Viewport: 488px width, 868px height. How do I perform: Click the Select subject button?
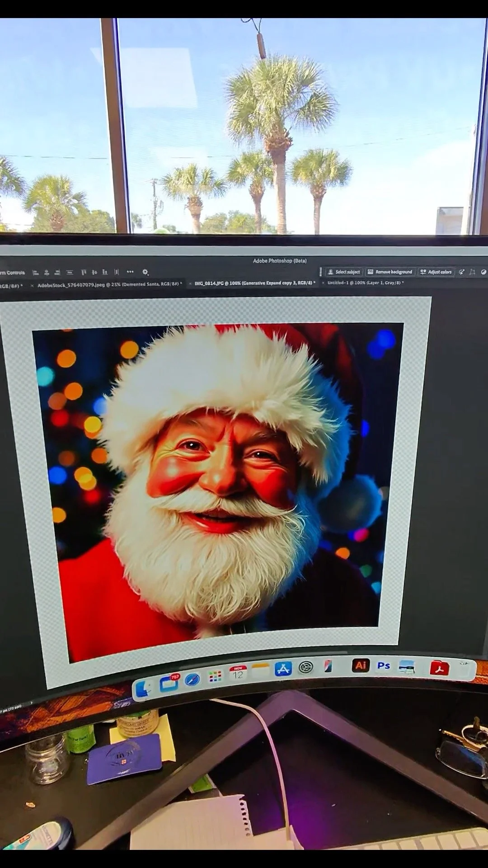pyautogui.click(x=344, y=272)
